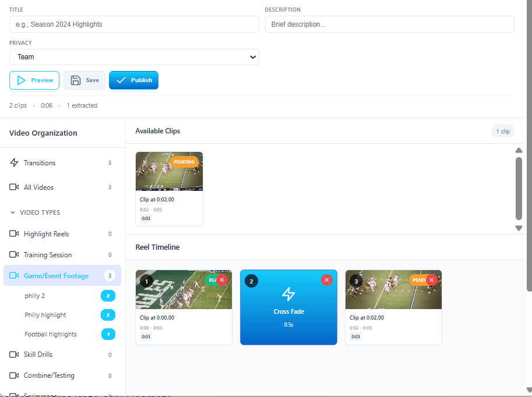Remove clip 1 with red X

(x=221, y=280)
